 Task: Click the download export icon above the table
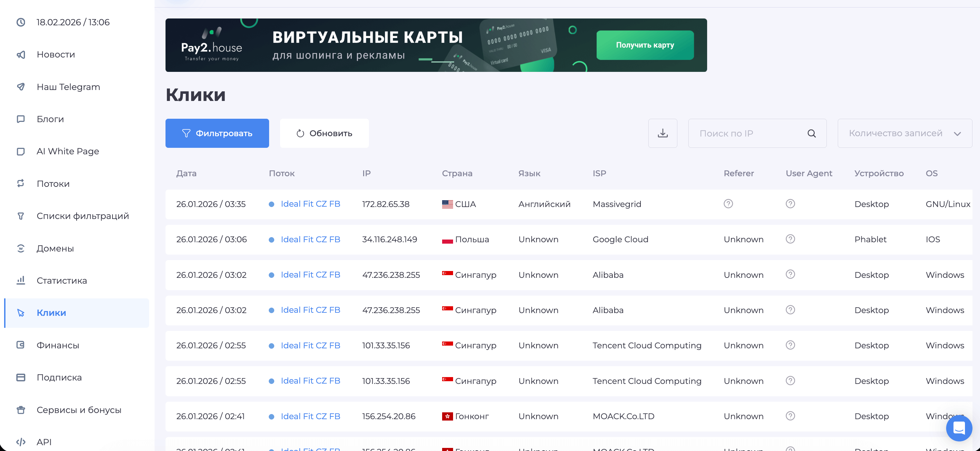tap(663, 133)
